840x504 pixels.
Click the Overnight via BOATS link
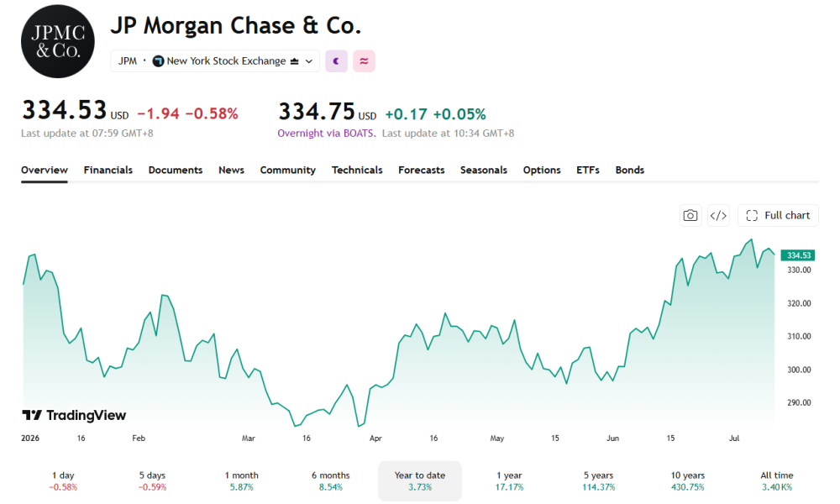click(327, 134)
